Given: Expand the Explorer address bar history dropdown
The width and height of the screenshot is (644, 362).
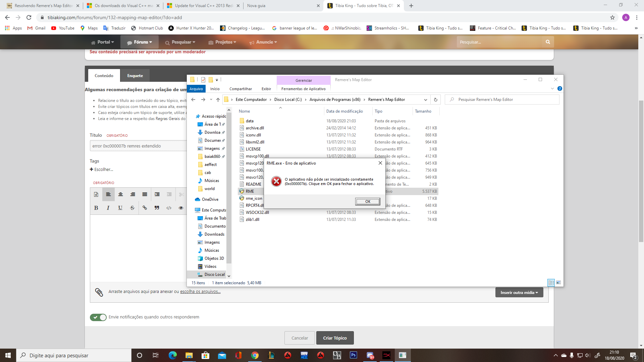Looking at the screenshot, I should click(425, 100).
